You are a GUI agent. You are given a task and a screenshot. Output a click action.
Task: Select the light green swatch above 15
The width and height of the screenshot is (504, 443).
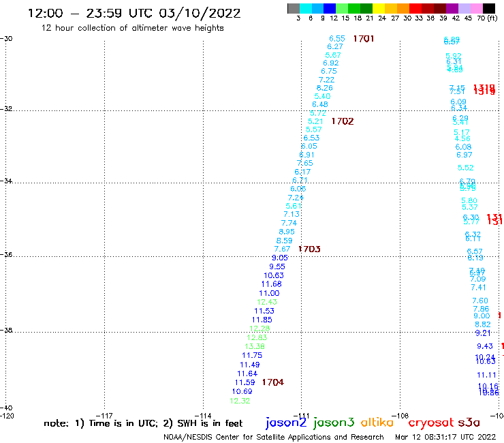(342, 8)
